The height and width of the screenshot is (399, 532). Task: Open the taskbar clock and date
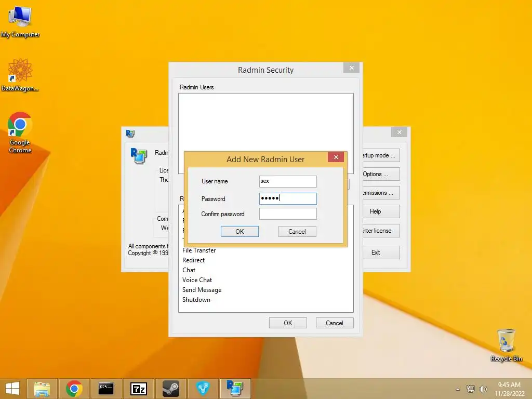509,389
